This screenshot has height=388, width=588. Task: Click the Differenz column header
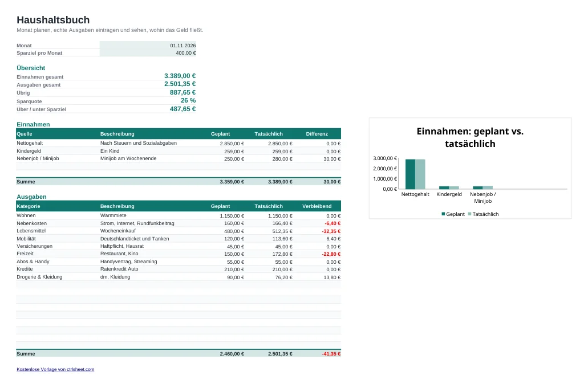317,134
